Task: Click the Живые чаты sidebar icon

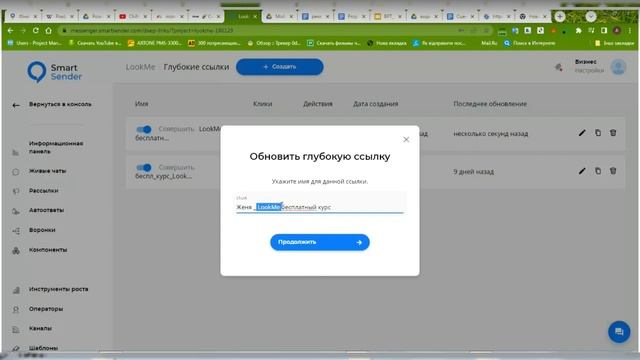Action: (16, 172)
